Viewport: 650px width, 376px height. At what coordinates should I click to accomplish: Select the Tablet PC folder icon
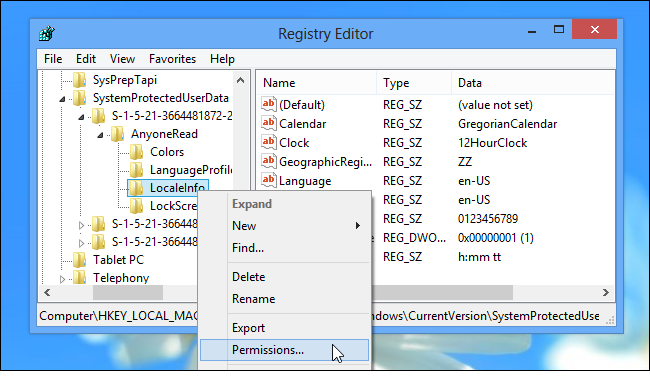coord(79,260)
